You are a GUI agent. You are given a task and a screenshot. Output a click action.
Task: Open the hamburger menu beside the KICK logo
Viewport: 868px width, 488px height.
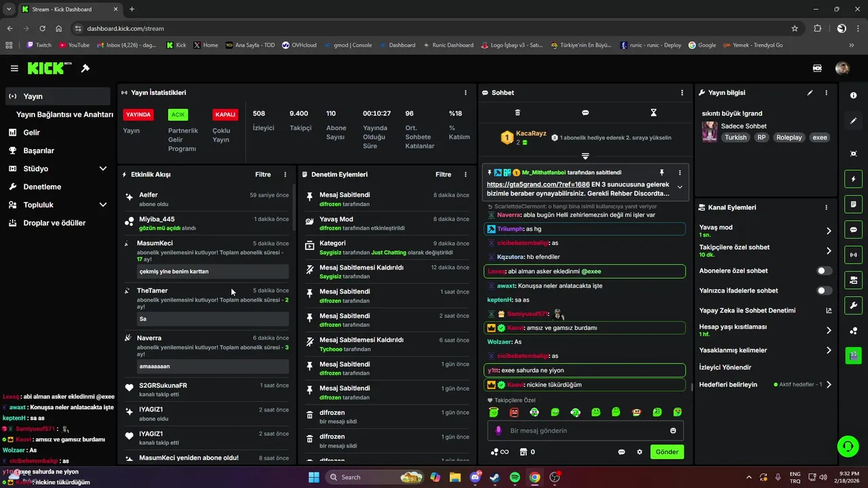coord(14,68)
